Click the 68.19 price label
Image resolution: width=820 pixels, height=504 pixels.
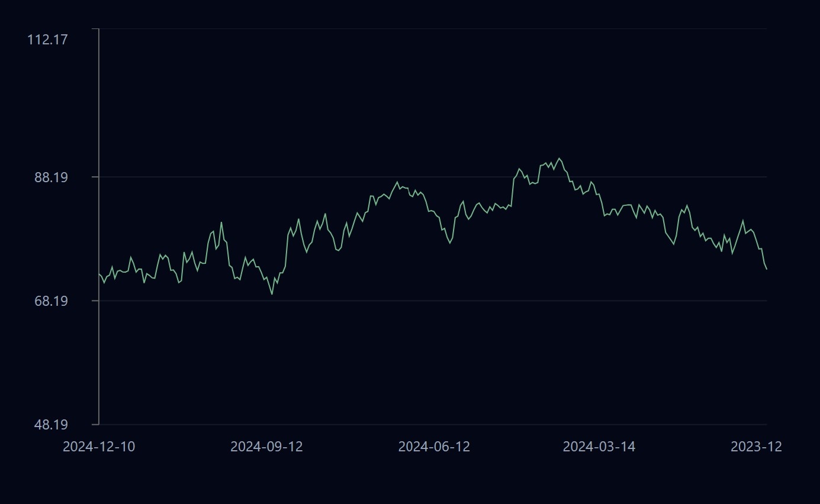[50, 301]
